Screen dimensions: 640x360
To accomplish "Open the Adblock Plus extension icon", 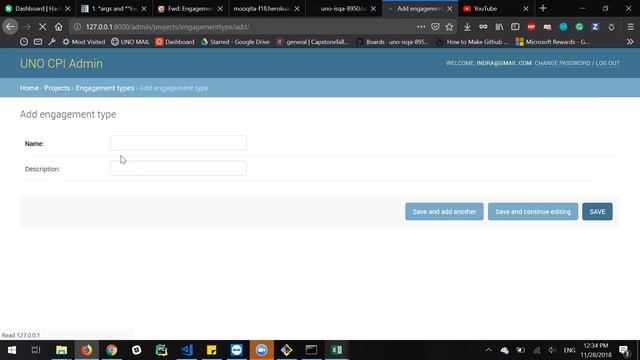I will [x=531, y=27].
